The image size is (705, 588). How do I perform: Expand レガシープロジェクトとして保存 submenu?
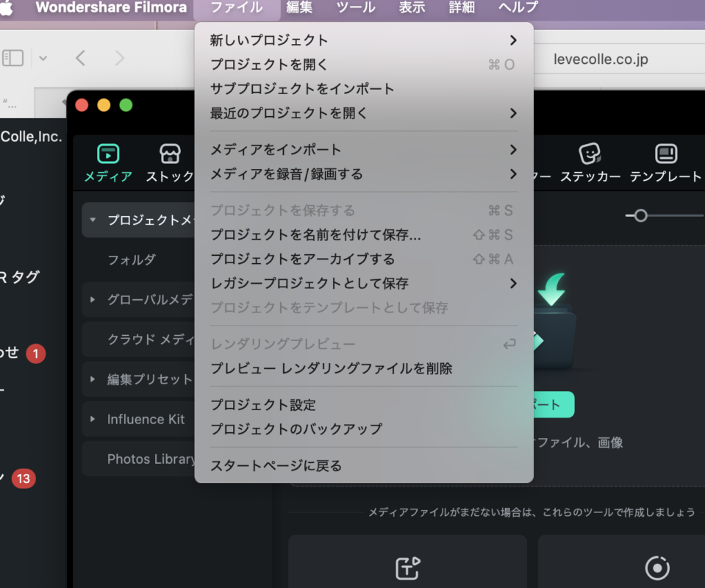click(513, 283)
